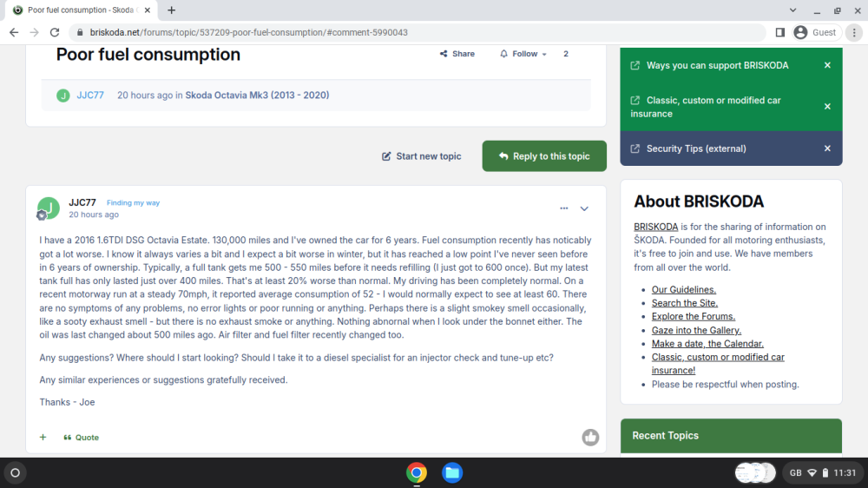Open JJC77 author name on post
Screen dimensions: 868x488
pyautogui.click(x=82, y=202)
